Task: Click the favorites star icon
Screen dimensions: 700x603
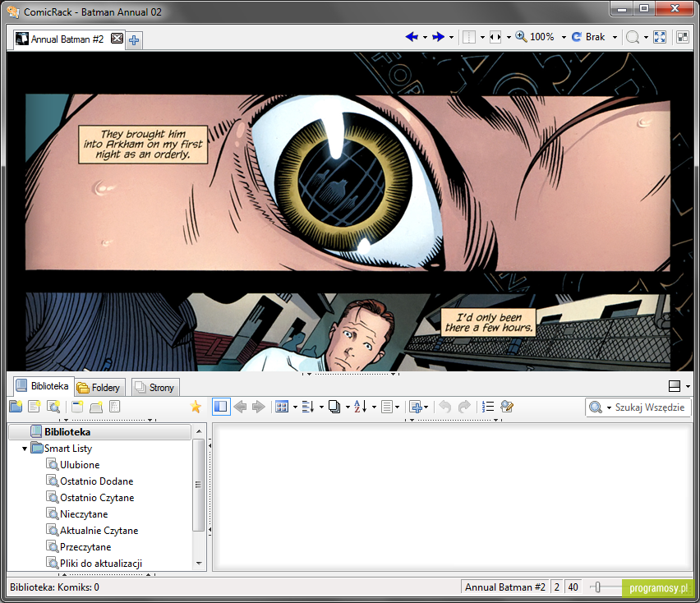Action: [196, 406]
